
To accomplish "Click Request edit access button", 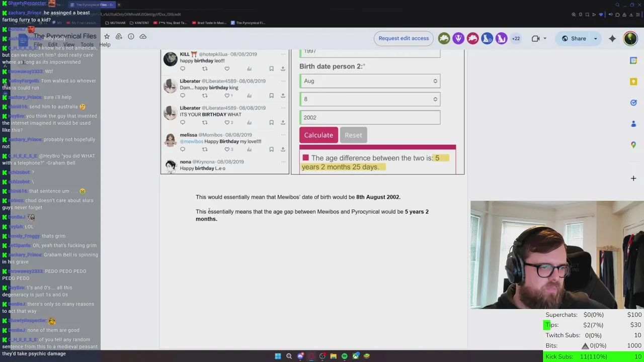I will click(404, 38).
